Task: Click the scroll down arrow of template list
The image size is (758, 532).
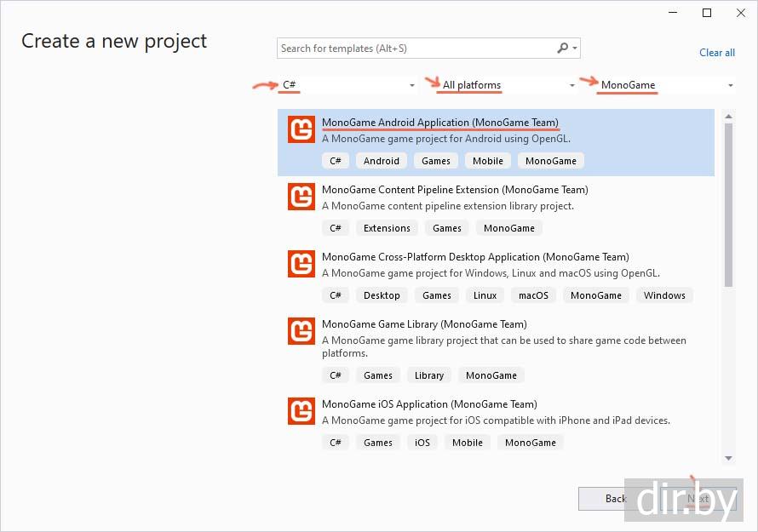Action: 728,458
